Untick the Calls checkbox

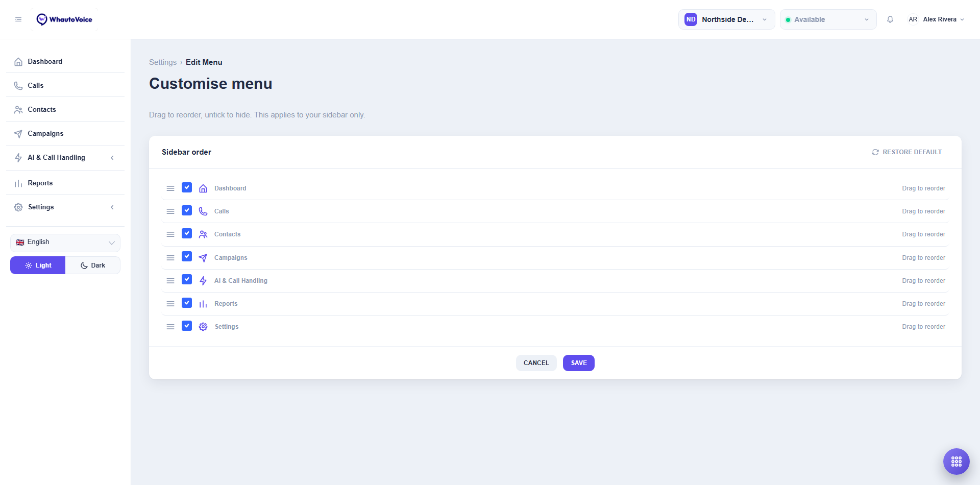pyautogui.click(x=187, y=210)
